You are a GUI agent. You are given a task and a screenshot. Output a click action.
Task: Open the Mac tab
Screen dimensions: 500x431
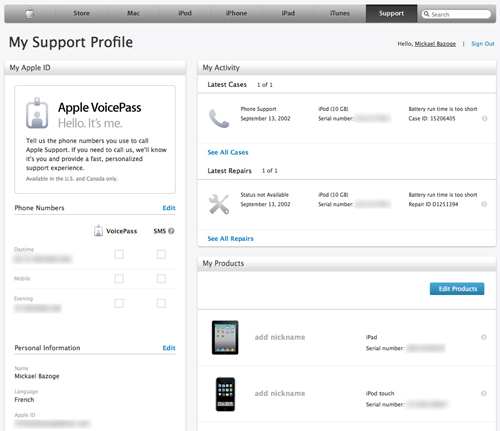click(x=133, y=13)
